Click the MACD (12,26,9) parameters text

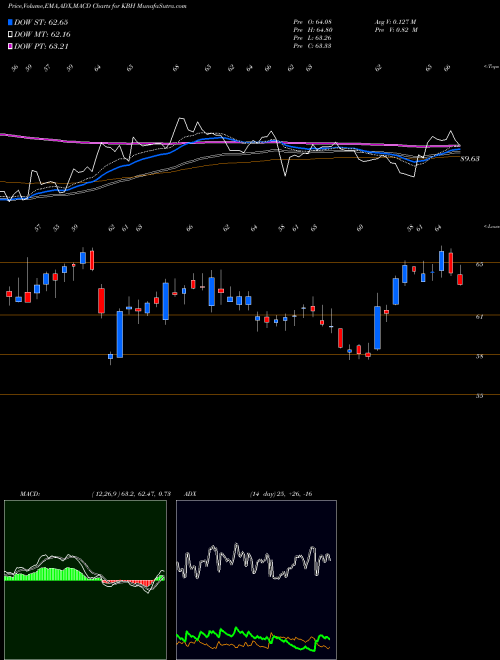[130, 494]
